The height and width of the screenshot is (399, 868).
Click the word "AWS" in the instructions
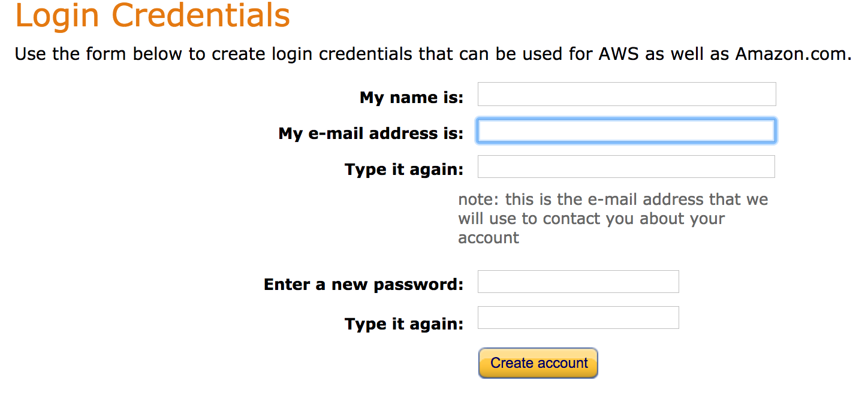tap(620, 54)
